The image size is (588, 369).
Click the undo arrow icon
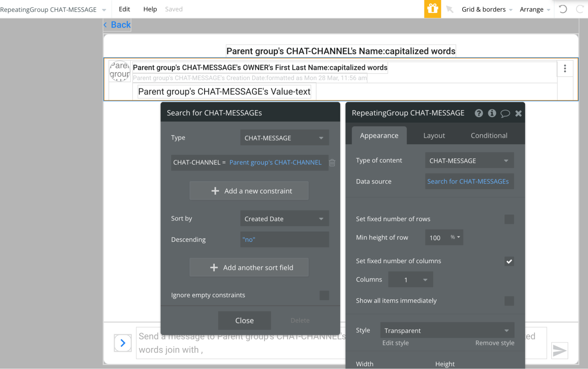pos(562,9)
